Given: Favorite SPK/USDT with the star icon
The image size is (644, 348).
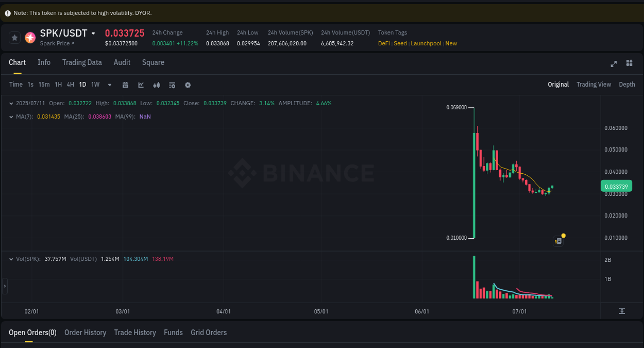Looking at the screenshot, I should coord(14,37).
